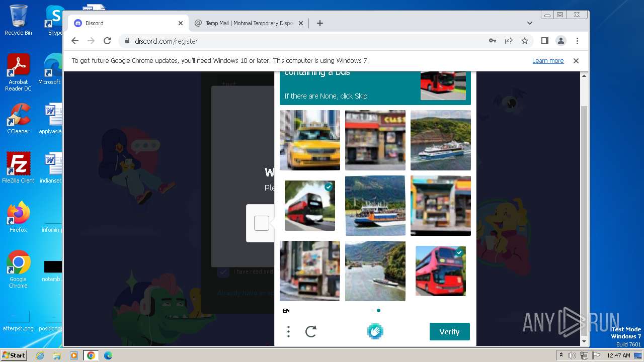Select the newsstand tile in bottom row
644x362 pixels.
(310, 271)
